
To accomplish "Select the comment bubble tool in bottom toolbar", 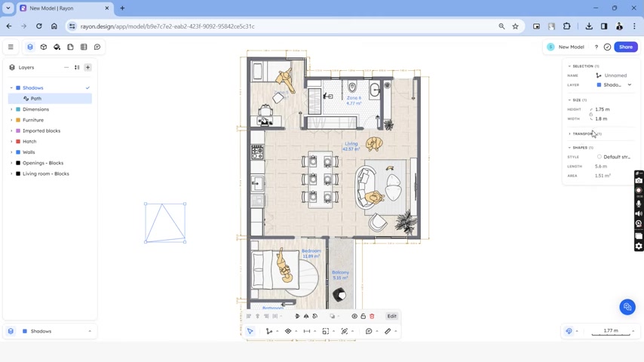I will 369,331.
